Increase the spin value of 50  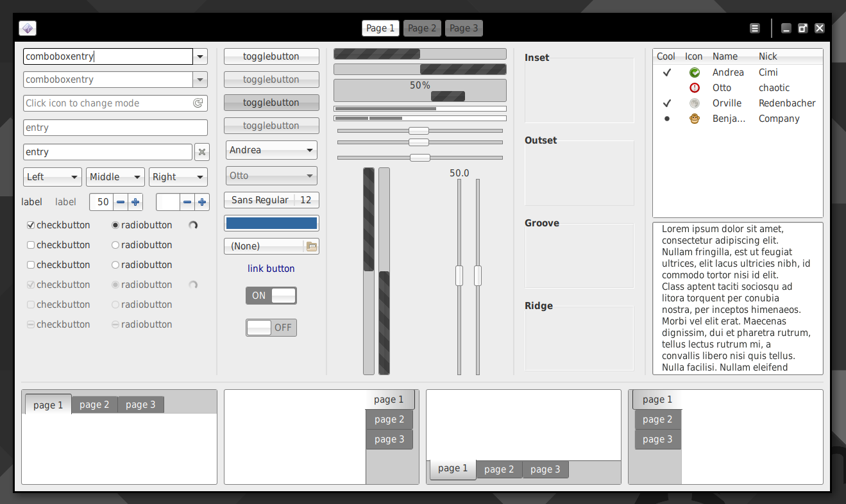(x=135, y=202)
